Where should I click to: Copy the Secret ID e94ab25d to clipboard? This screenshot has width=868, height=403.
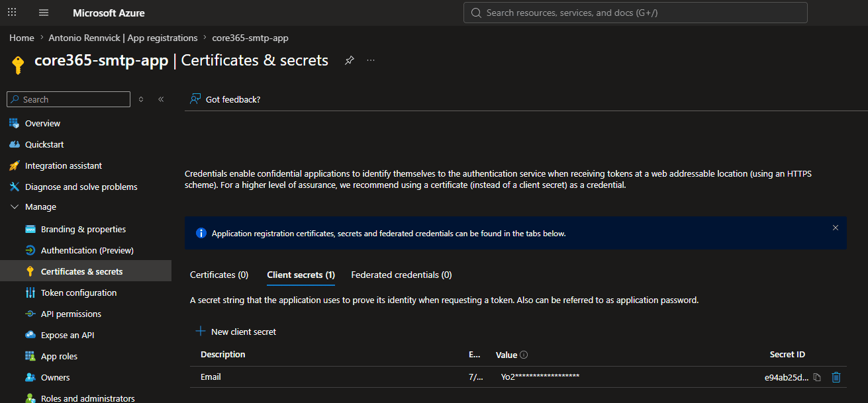tap(817, 377)
